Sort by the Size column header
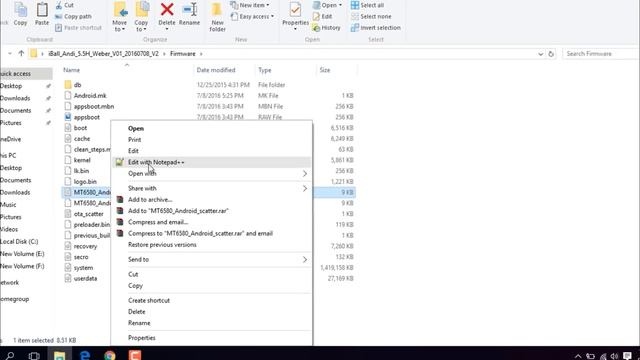 tap(325, 70)
